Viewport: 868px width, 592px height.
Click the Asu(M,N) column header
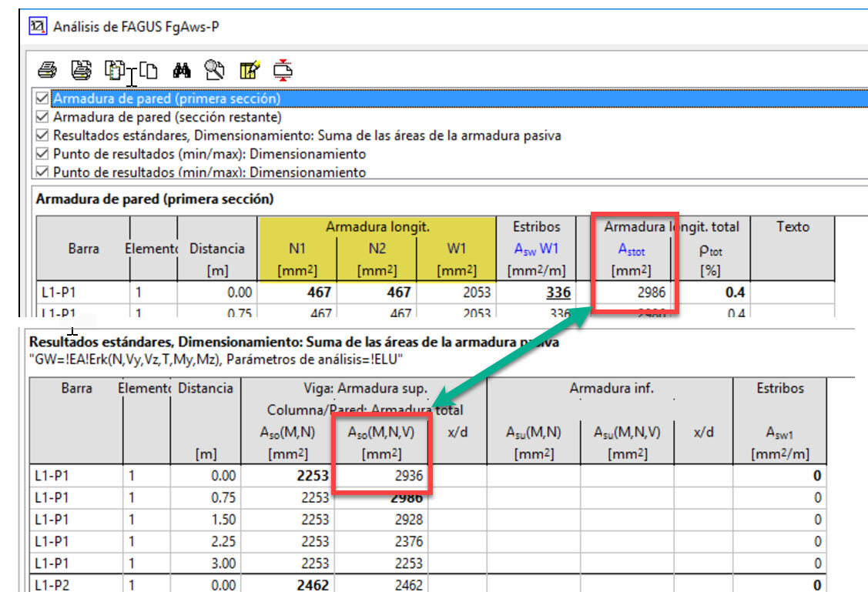[534, 433]
